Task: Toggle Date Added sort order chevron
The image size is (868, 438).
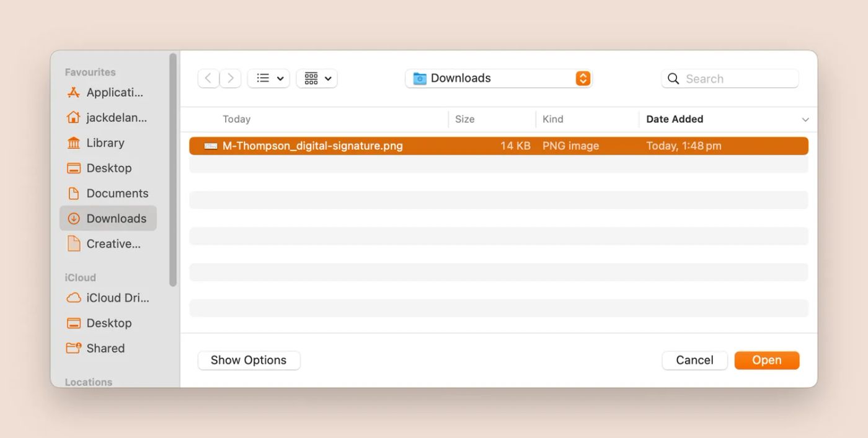Action: [x=805, y=120]
